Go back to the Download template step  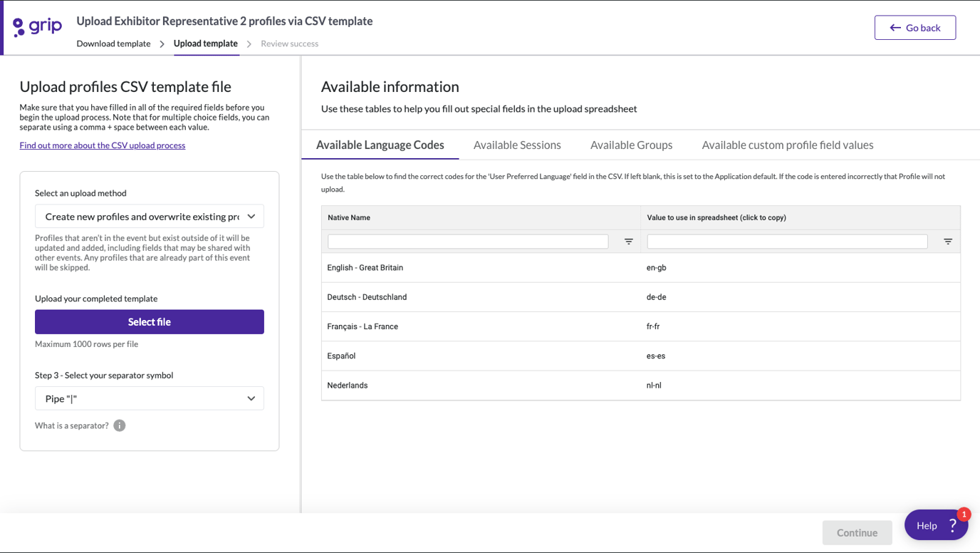click(113, 43)
